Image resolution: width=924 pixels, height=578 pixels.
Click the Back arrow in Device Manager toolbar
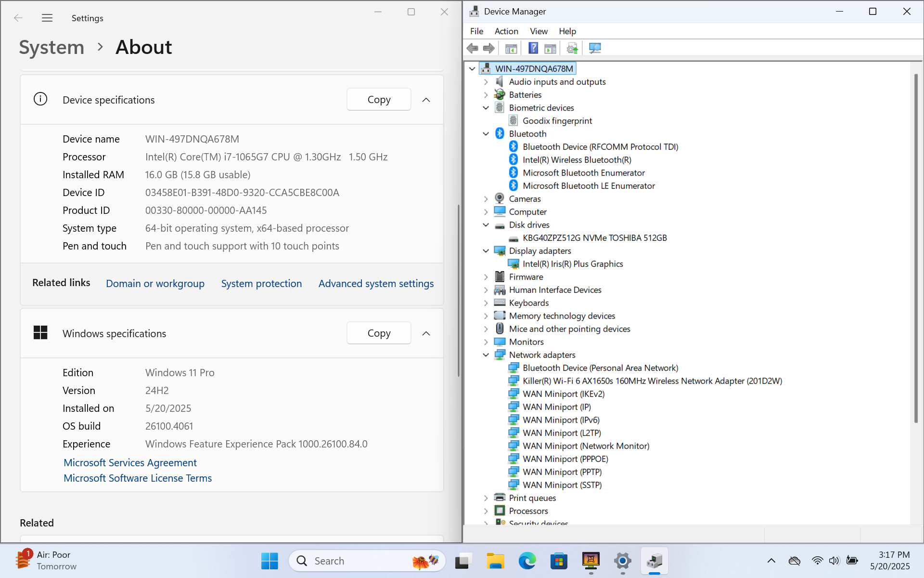click(x=473, y=48)
